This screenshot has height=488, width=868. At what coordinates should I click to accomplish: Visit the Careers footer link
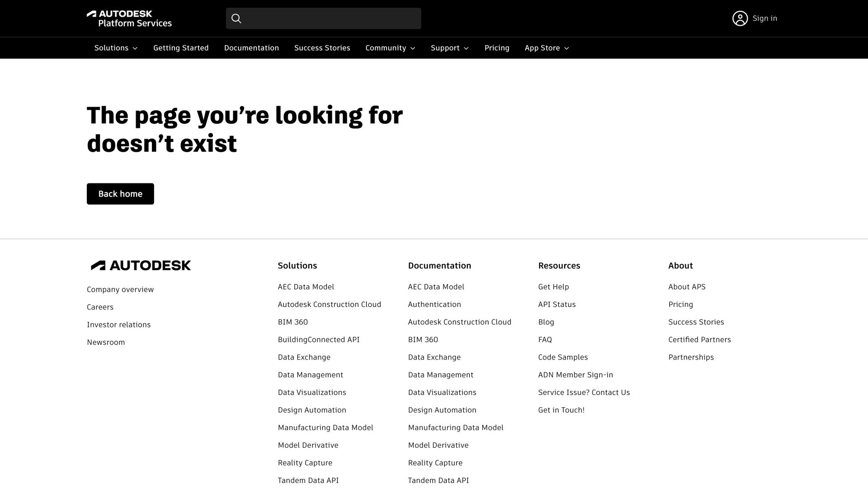[100, 307]
